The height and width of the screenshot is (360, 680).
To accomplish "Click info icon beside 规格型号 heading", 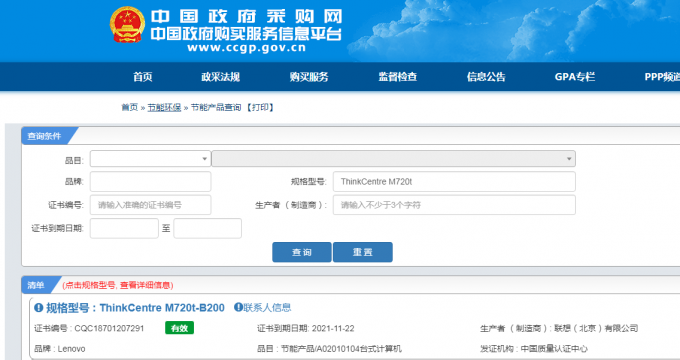I will (x=39, y=308).
